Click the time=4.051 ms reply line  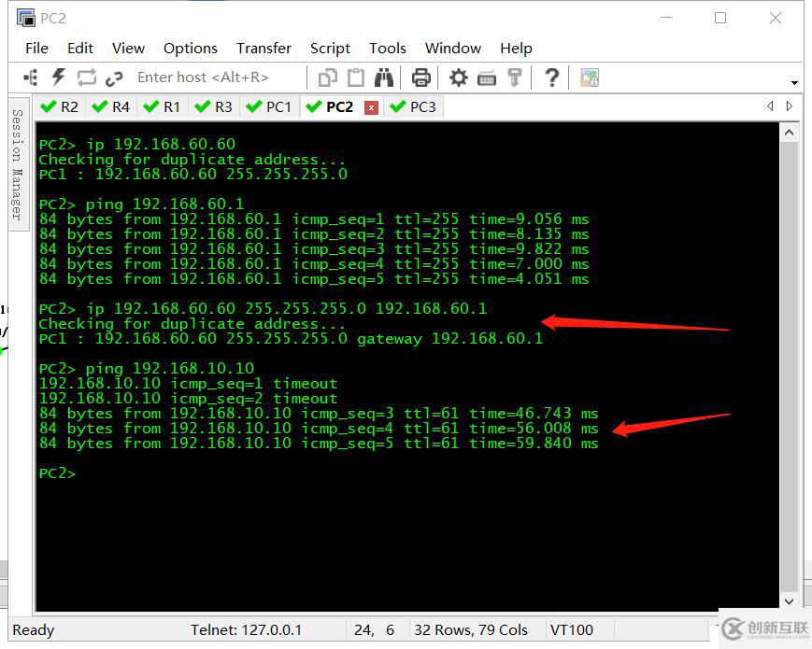[314, 279]
